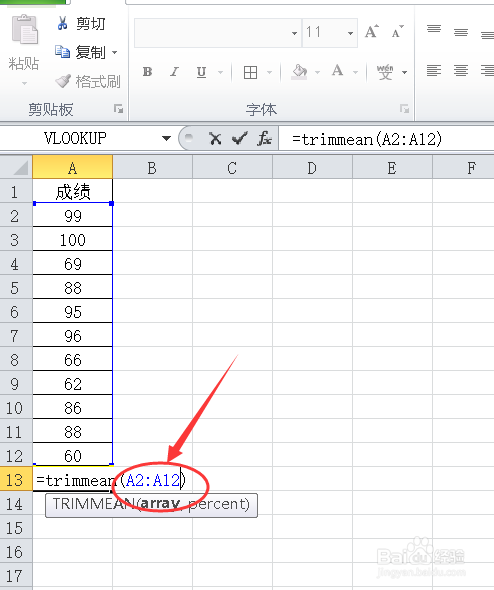Open Insert Function fx button
This screenshot has height=590, width=494.
[264, 138]
